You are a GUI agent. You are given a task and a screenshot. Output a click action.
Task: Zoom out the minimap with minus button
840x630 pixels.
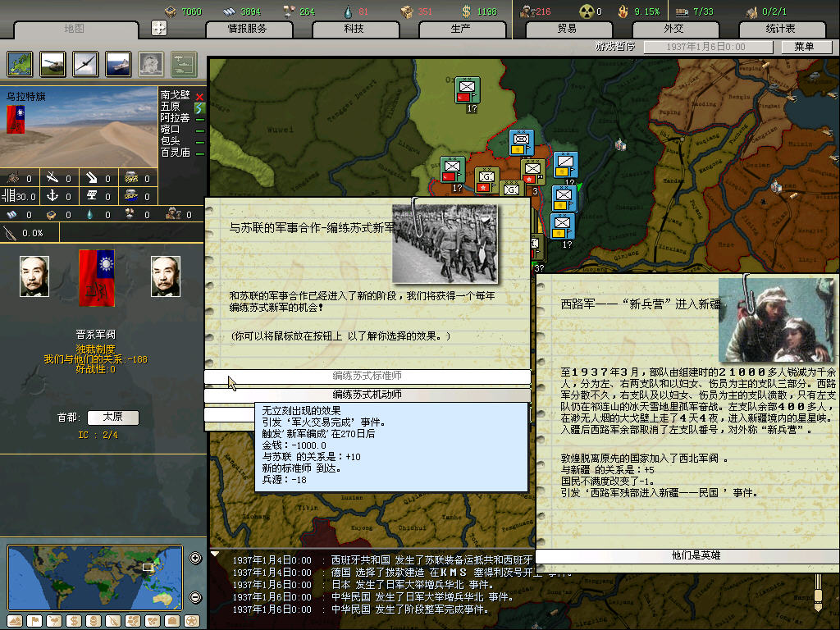[x=195, y=597]
